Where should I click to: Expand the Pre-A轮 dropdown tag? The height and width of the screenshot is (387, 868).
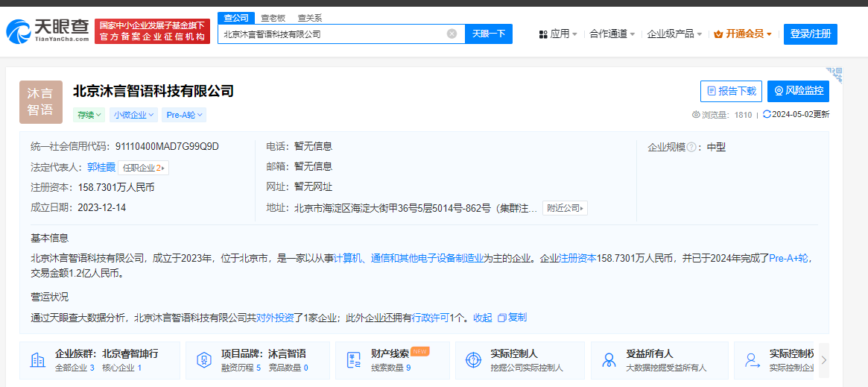[184, 115]
